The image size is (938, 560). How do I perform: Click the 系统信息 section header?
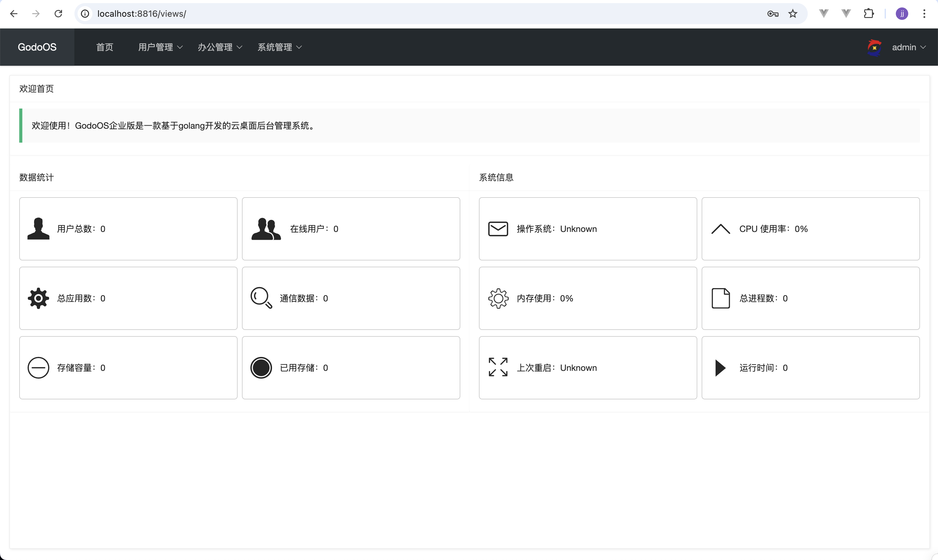click(496, 177)
